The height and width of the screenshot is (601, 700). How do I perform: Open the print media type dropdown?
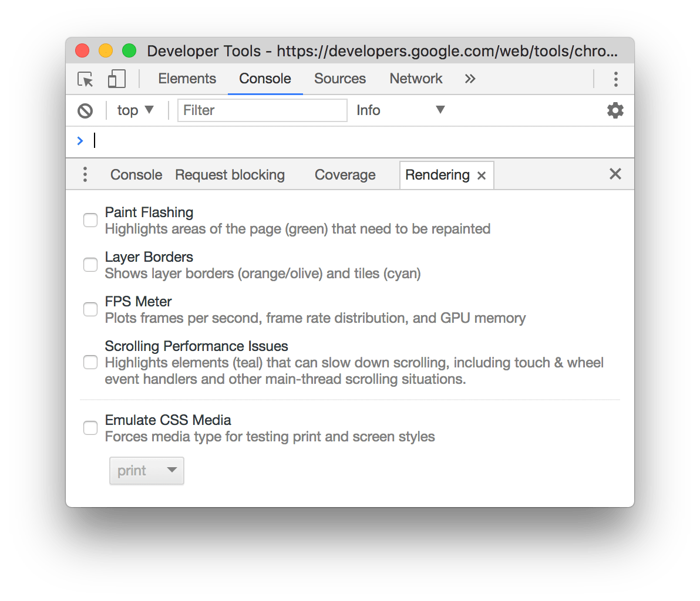coord(146,470)
